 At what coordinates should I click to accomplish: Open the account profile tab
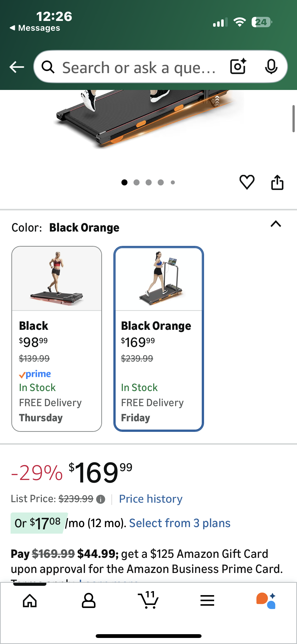[89, 601]
